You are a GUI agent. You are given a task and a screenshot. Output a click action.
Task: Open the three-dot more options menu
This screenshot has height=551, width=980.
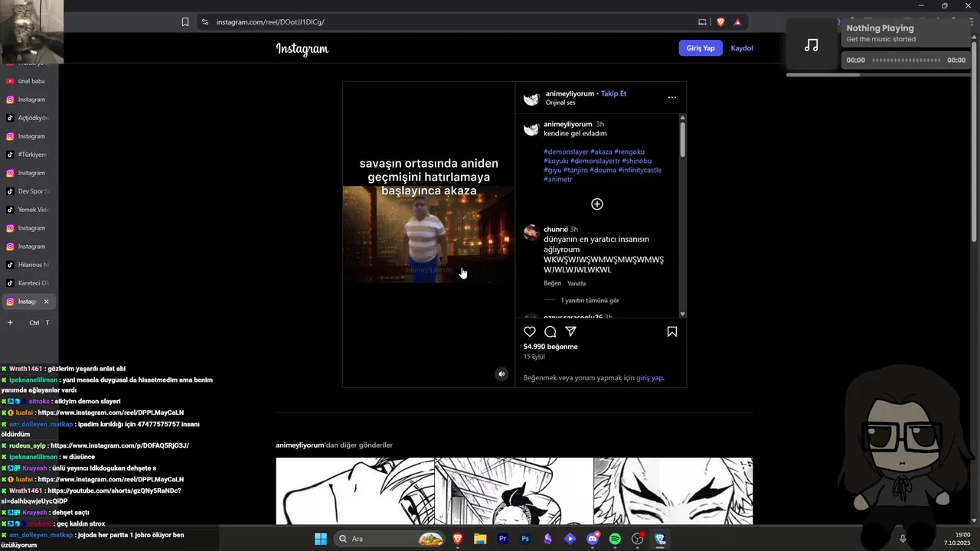pos(671,97)
